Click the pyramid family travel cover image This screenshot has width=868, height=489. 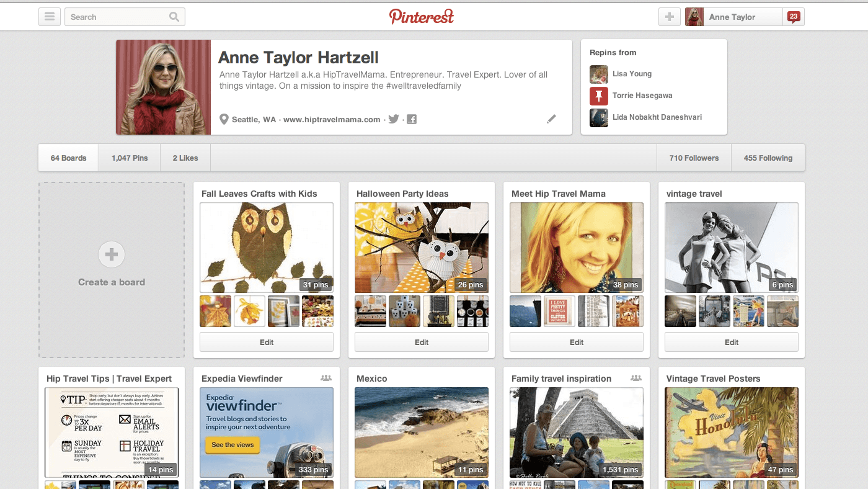[x=577, y=433]
